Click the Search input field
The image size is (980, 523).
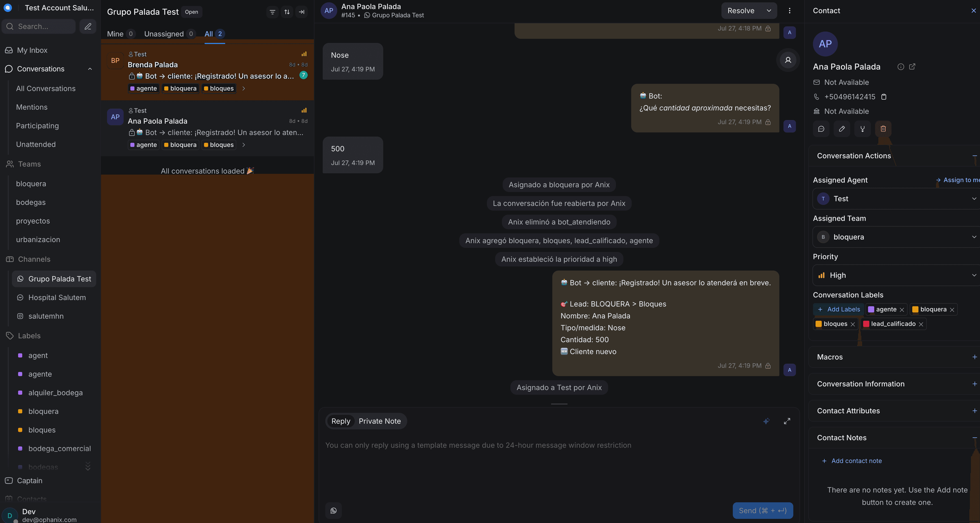39,26
